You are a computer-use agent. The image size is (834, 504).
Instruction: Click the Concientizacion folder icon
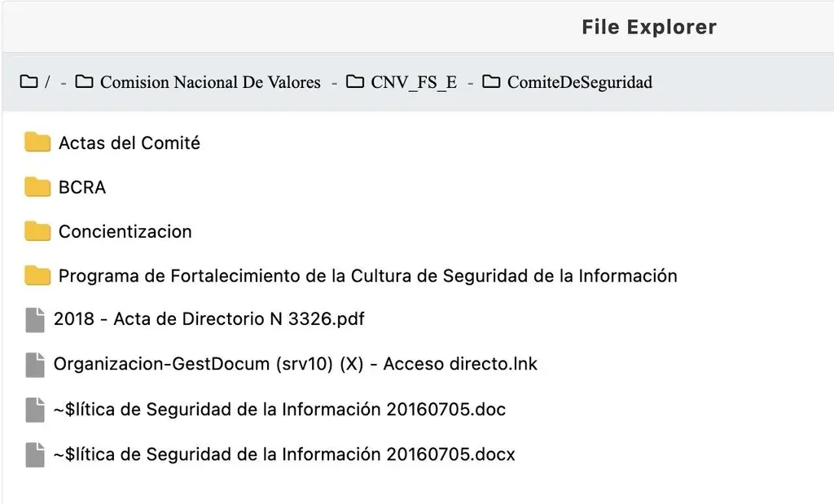(x=37, y=232)
